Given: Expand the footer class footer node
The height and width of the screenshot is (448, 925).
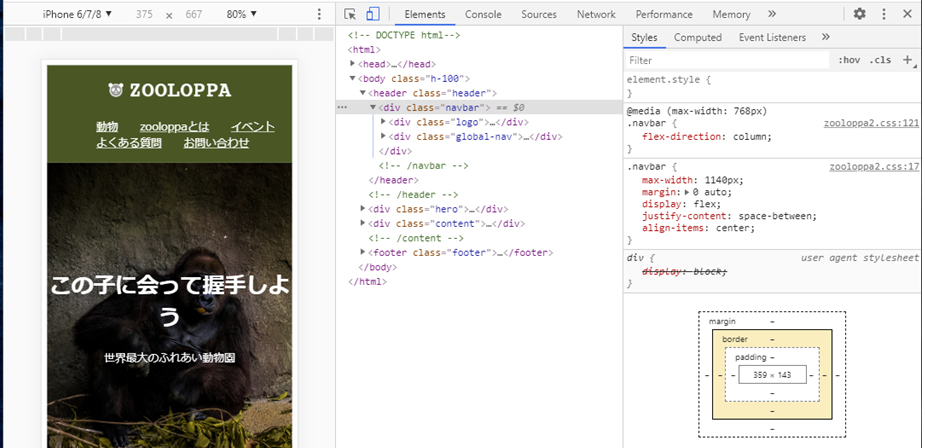Looking at the screenshot, I should 363,253.
